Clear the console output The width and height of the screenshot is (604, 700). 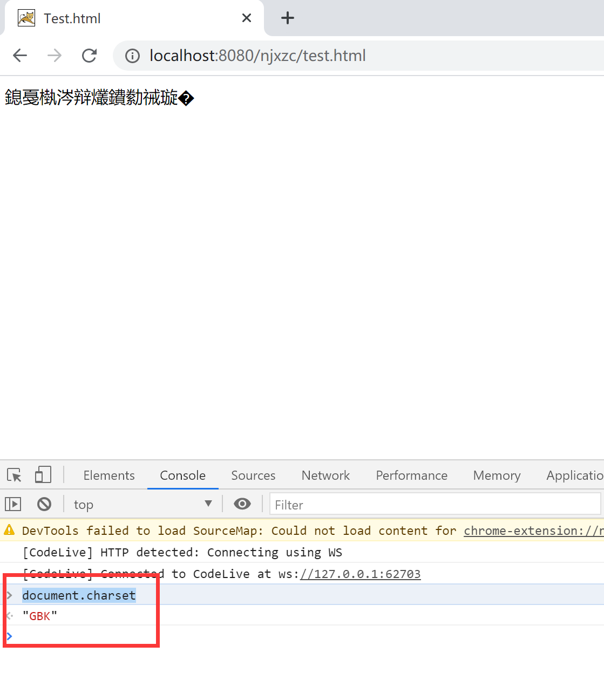click(x=44, y=504)
